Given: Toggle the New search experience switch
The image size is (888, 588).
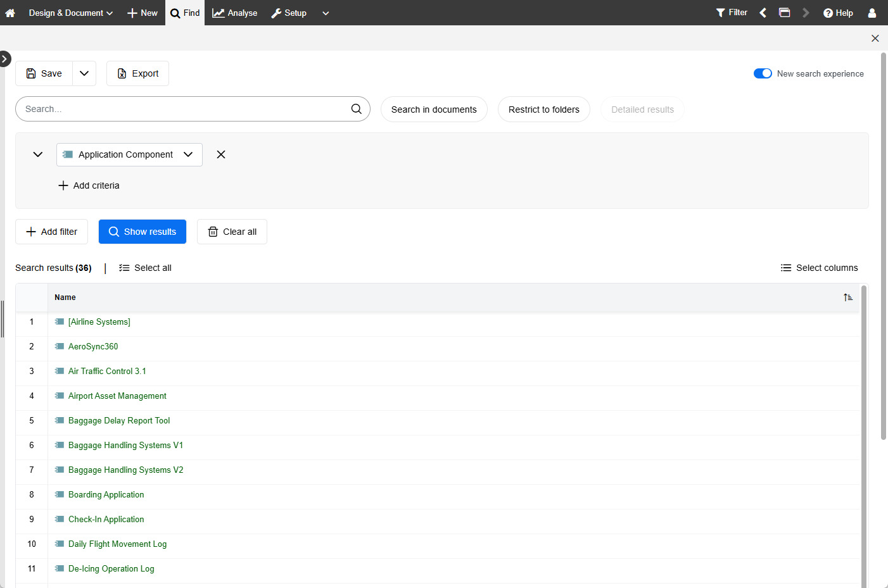Looking at the screenshot, I should (x=763, y=73).
